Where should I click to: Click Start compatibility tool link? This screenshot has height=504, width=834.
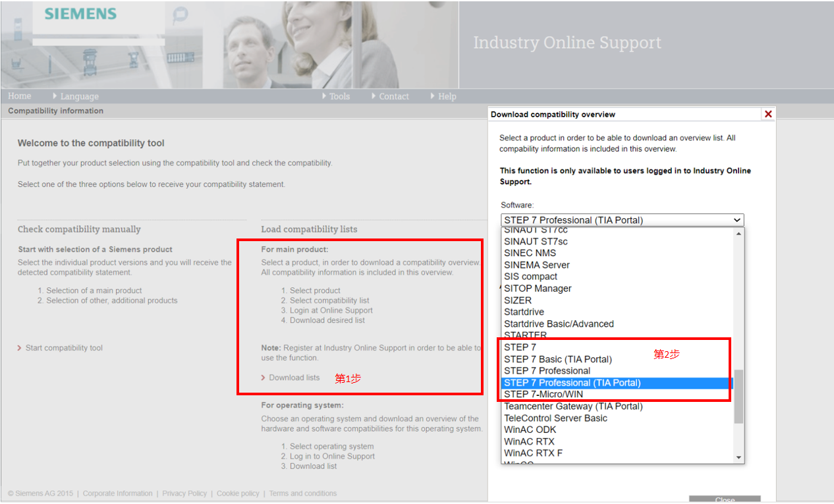(64, 348)
